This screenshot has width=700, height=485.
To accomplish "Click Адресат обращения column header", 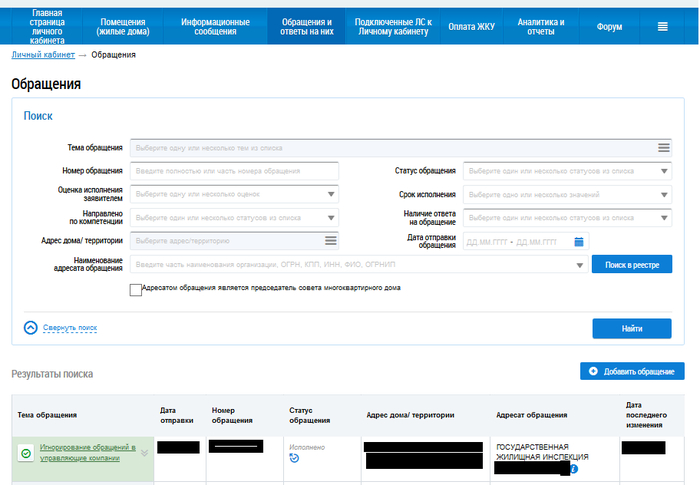I will point(532,415).
